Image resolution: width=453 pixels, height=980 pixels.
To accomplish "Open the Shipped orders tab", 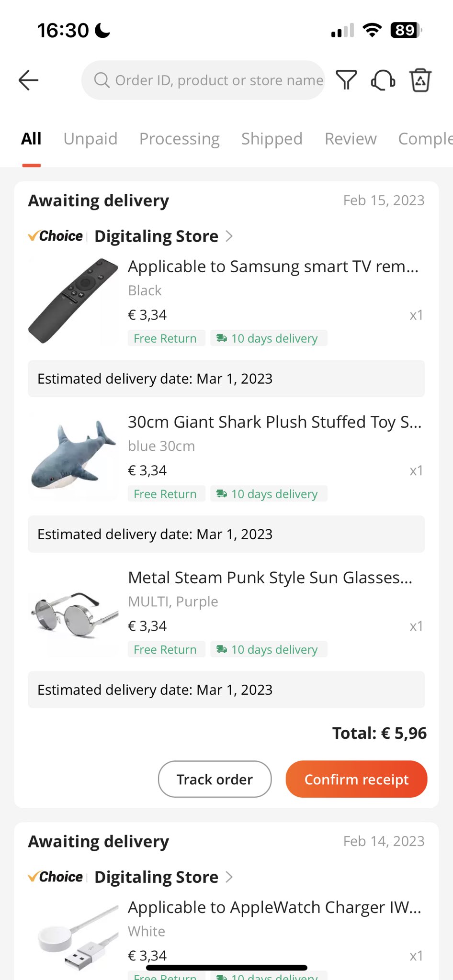I will pyautogui.click(x=272, y=139).
